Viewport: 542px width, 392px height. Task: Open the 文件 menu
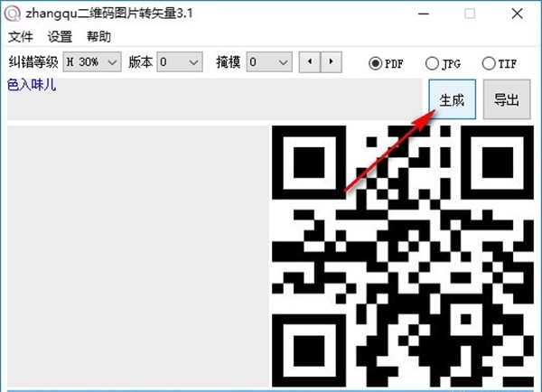coord(21,37)
